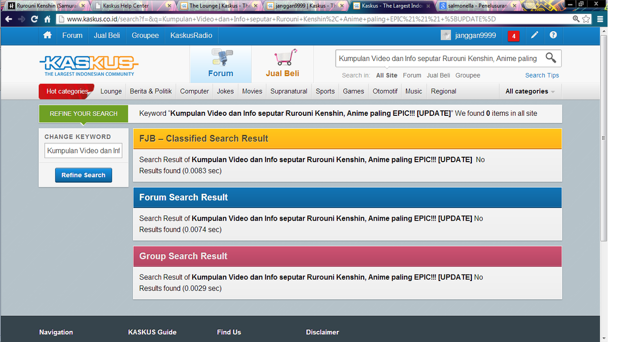The height and width of the screenshot is (342, 644).
Task: Expand the All categories dropdown
Action: [530, 91]
